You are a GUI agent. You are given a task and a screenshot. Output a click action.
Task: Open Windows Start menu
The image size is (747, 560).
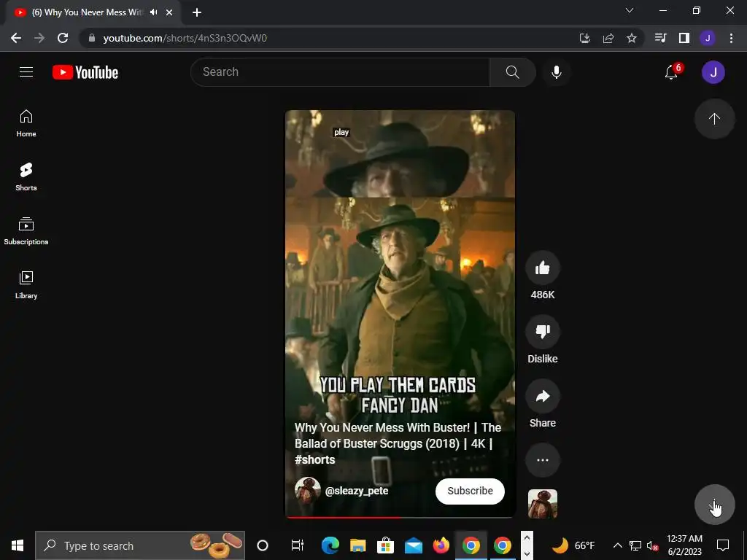(x=18, y=545)
